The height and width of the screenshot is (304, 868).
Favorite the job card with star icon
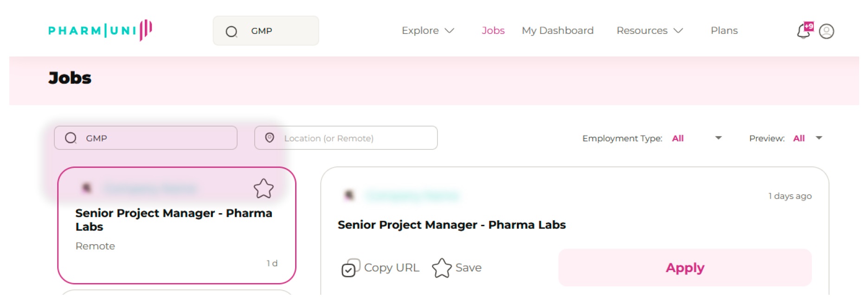(x=264, y=189)
